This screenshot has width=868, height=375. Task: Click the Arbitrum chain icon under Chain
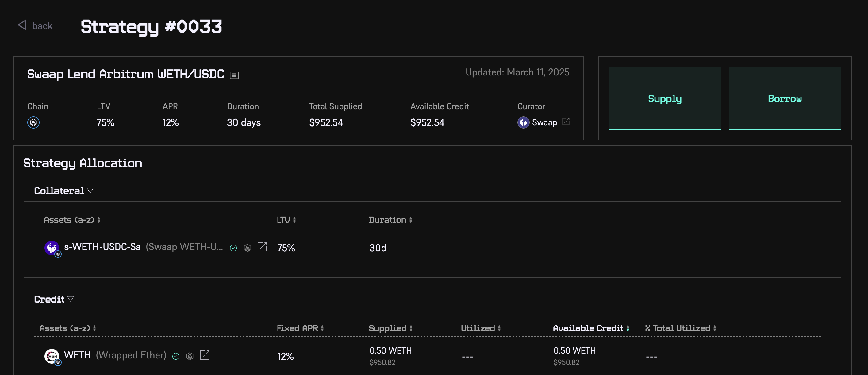coord(33,122)
